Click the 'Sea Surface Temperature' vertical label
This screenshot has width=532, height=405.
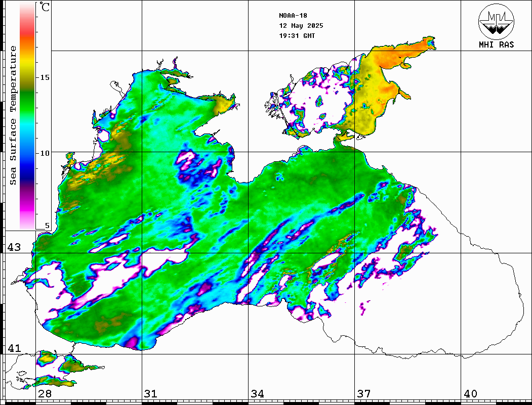pos(13,116)
